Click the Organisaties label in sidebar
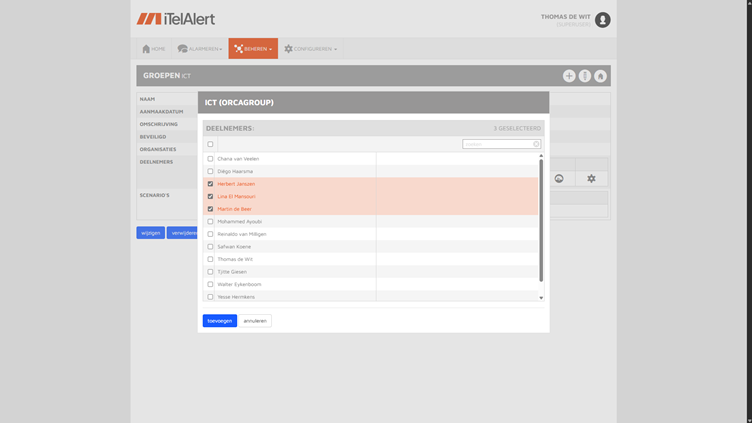The height and width of the screenshot is (423, 752). point(158,149)
